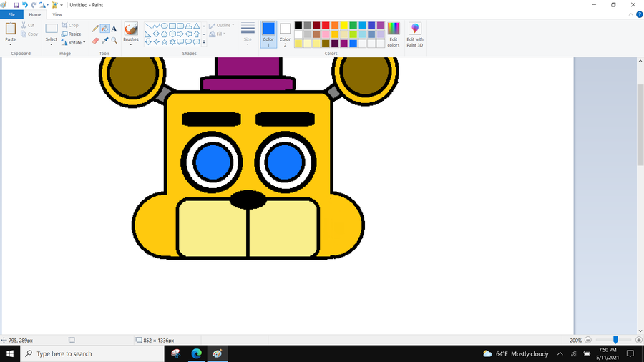Viewport: 644px width, 362px height.
Task: Select the Fill with color bucket tool
Action: tap(104, 29)
